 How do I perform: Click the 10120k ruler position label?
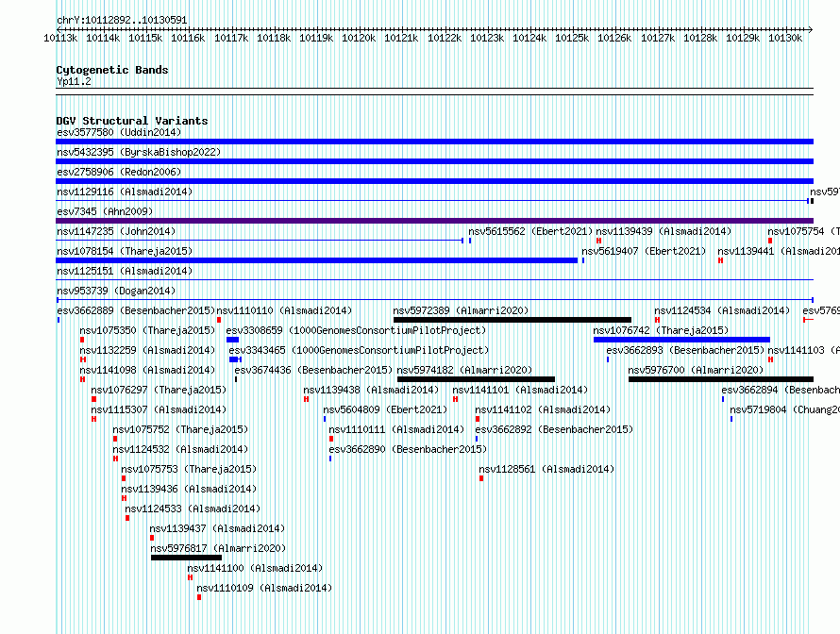click(x=359, y=38)
